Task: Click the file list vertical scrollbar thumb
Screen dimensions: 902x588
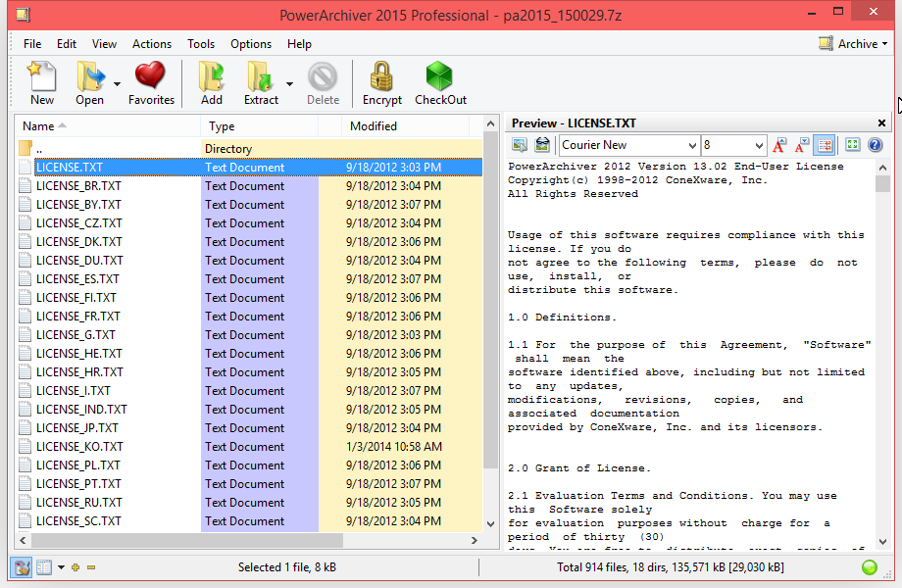Action: coord(490,300)
